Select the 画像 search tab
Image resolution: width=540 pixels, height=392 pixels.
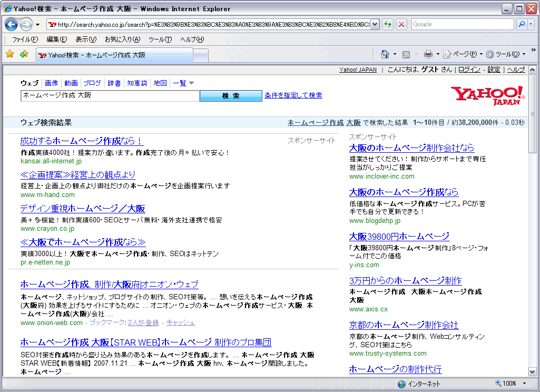[51, 83]
